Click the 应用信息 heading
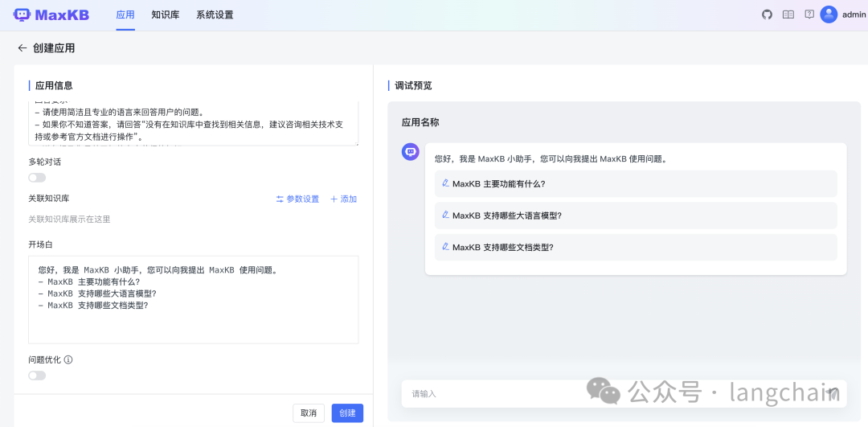 54,86
